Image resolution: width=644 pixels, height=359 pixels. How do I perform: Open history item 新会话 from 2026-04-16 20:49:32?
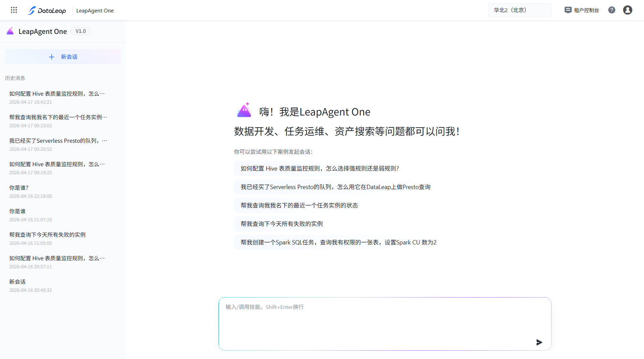click(x=17, y=282)
